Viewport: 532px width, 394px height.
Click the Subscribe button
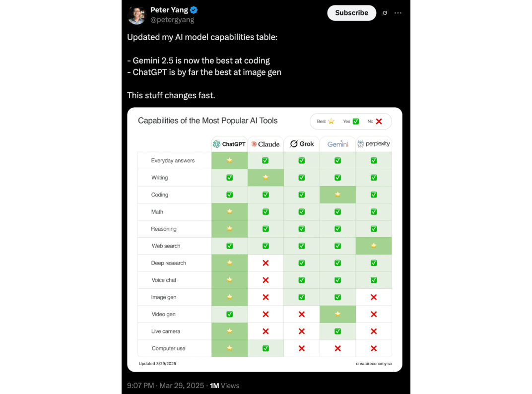(351, 13)
